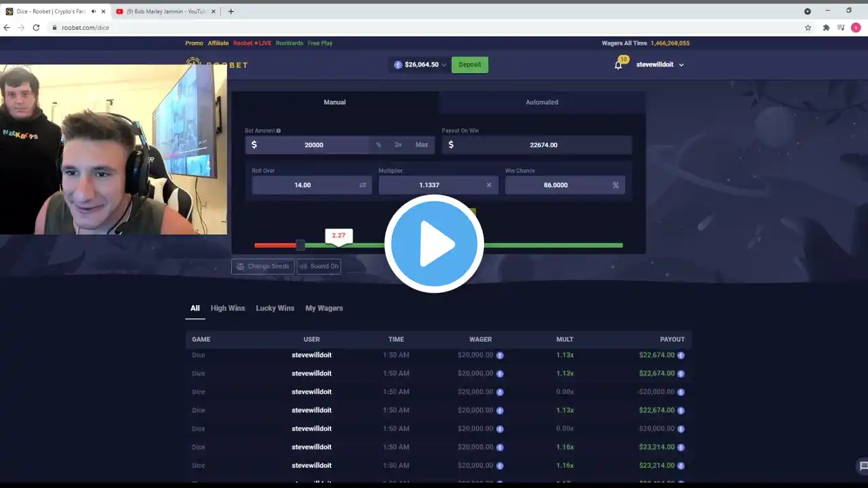
Task: Bookmark this page with the star icon
Action: tap(808, 28)
